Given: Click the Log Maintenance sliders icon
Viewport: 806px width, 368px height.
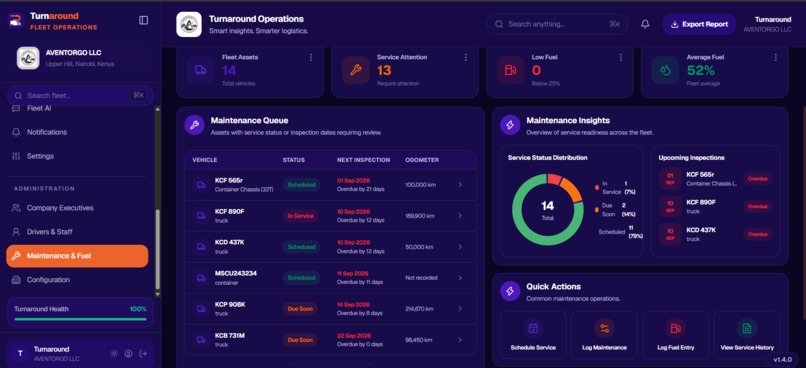Looking at the screenshot, I should click(604, 328).
